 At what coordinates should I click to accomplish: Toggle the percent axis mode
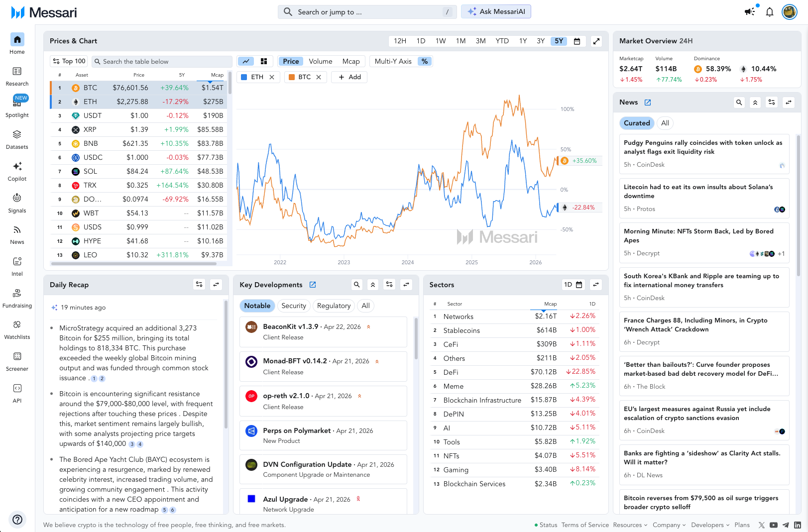tap(424, 61)
